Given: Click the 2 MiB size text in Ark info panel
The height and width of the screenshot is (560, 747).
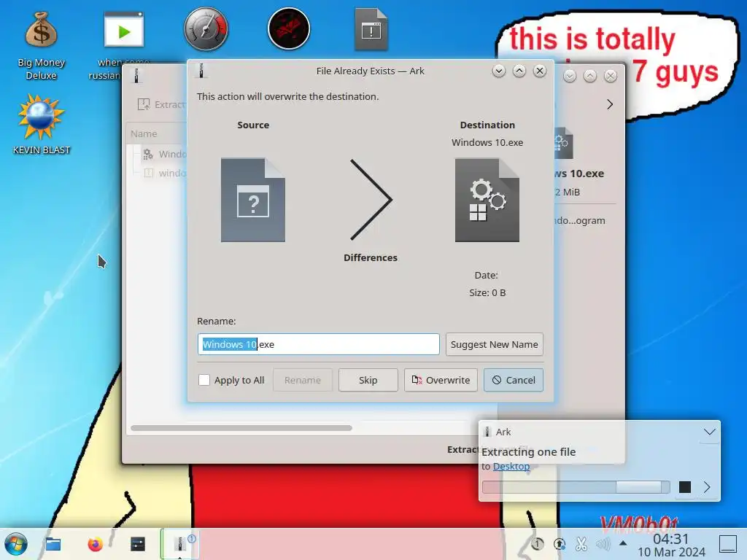Looking at the screenshot, I should click(x=567, y=192).
